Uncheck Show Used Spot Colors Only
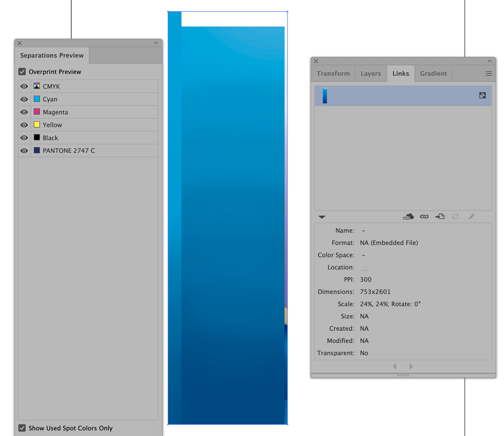Screen dimensions: 504x436 click(22, 428)
